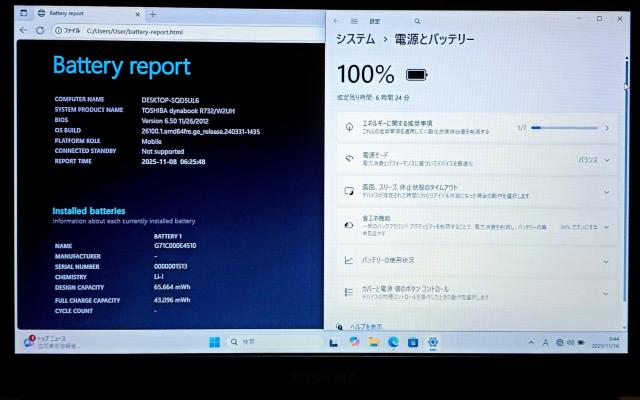Click the energy saver leaf icon

tap(349, 225)
